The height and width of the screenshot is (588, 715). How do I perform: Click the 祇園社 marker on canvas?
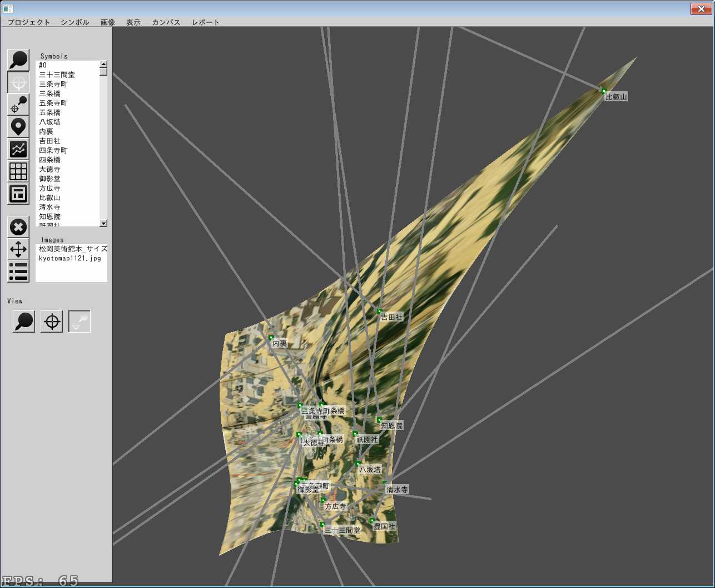[x=355, y=433]
